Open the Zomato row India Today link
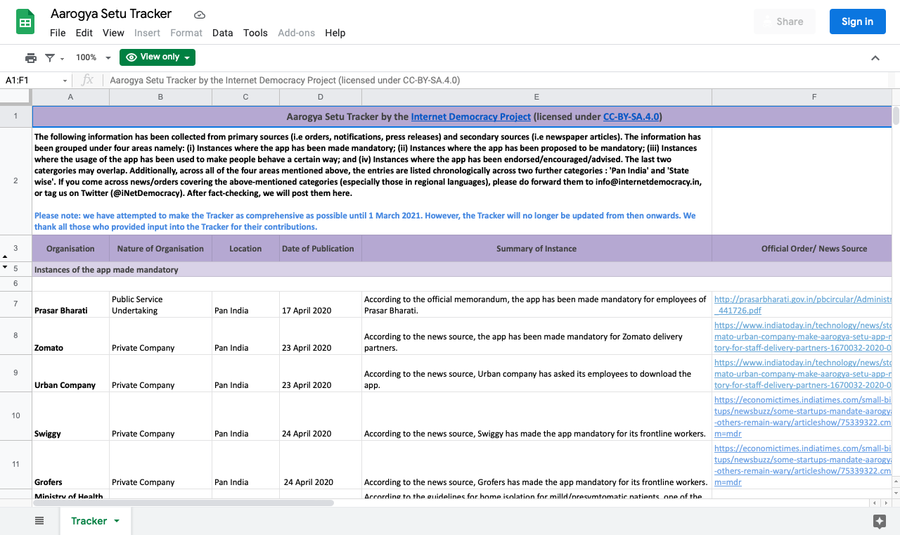The image size is (900, 535). (x=802, y=336)
